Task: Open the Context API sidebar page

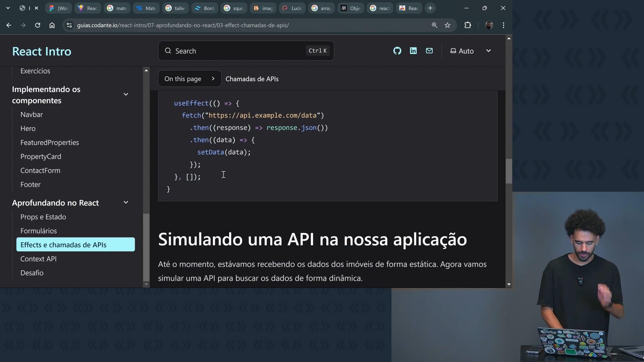Action: 38,259
